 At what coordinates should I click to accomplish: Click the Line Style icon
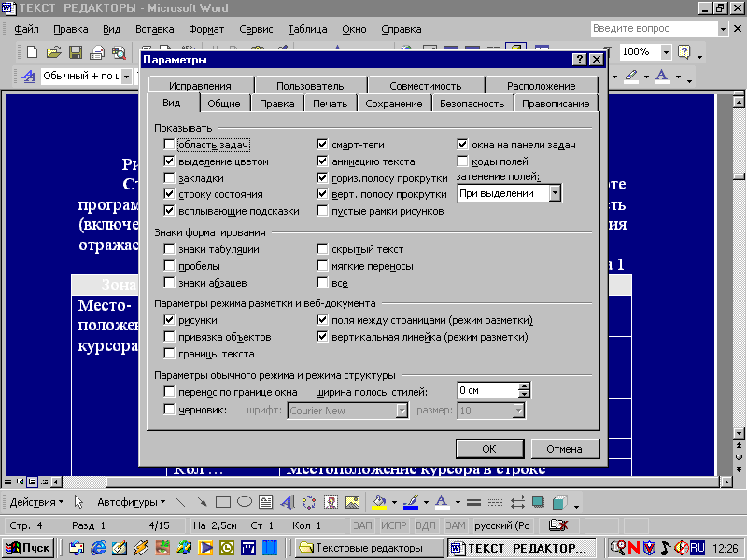click(x=473, y=502)
